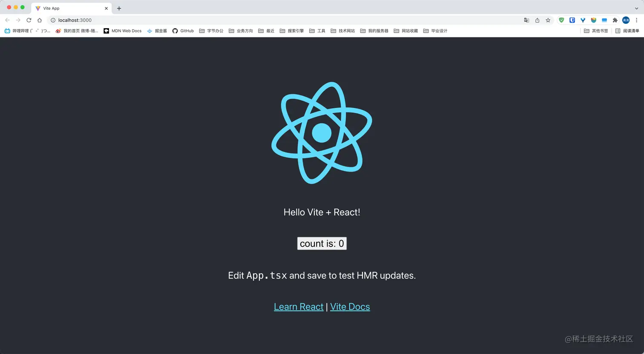Open the AdGuard green shield extension
The image size is (644, 354).
coord(561,20)
